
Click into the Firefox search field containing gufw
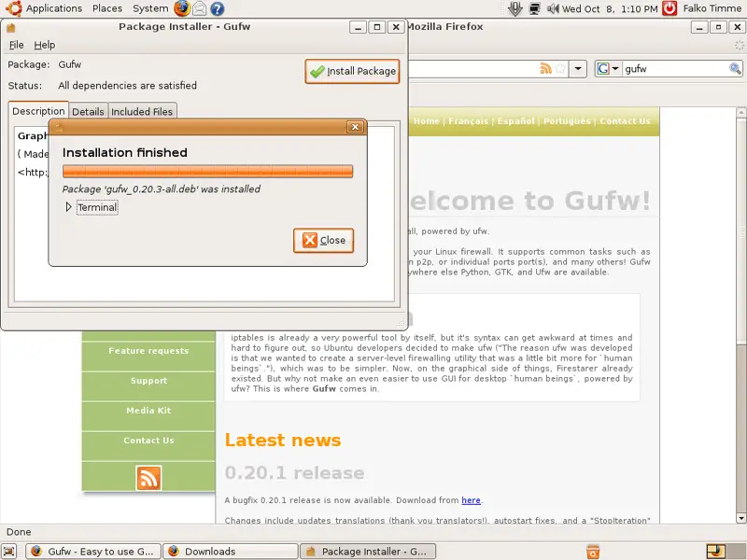(674, 68)
